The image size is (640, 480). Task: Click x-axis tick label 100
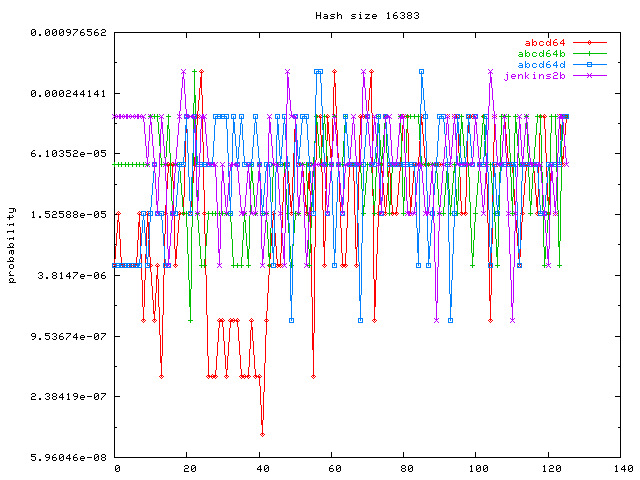coord(478,469)
